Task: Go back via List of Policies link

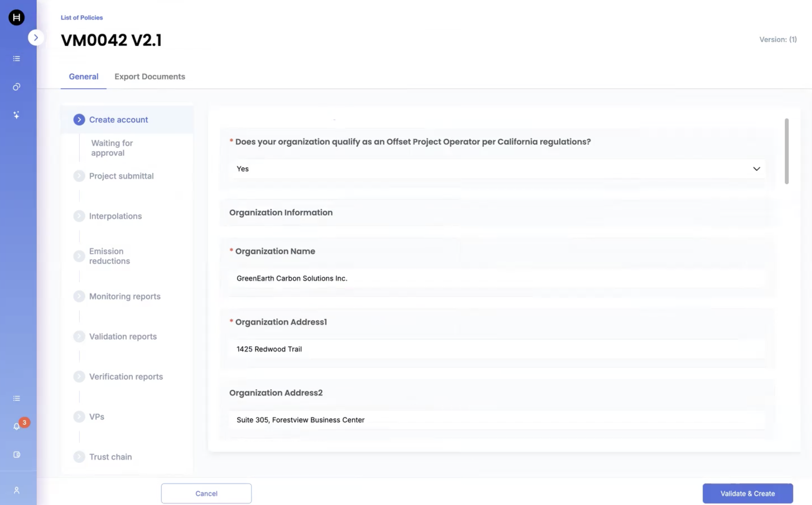Action: [82, 18]
